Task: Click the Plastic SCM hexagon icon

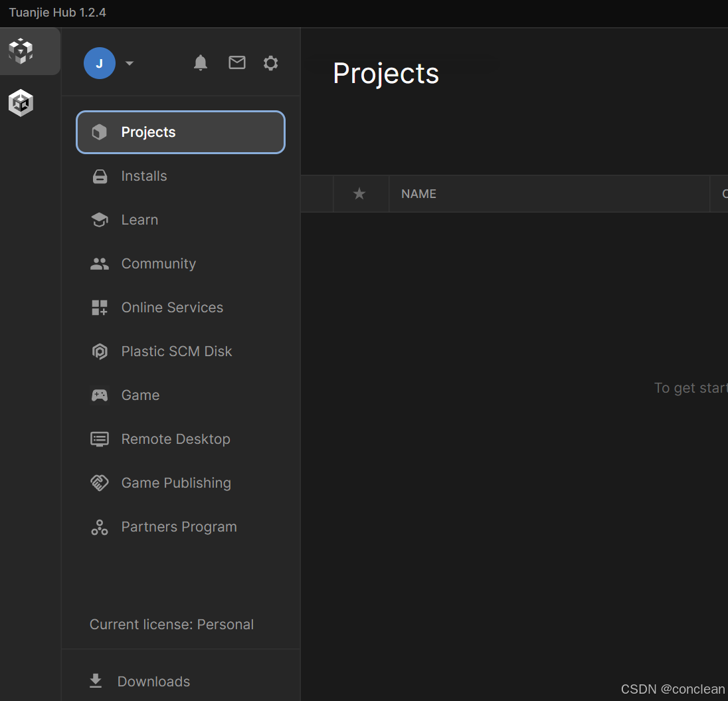Action: click(100, 351)
